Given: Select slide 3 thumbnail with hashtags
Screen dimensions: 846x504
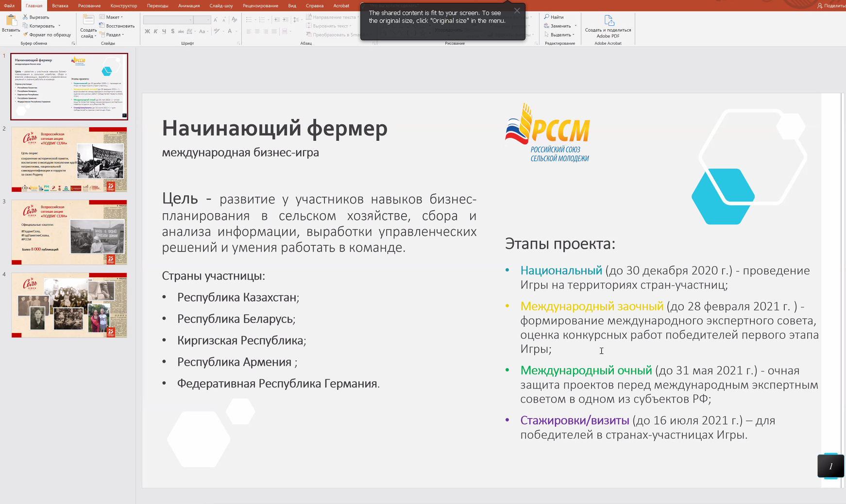Looking at the screenshot, I should point(69,232).
